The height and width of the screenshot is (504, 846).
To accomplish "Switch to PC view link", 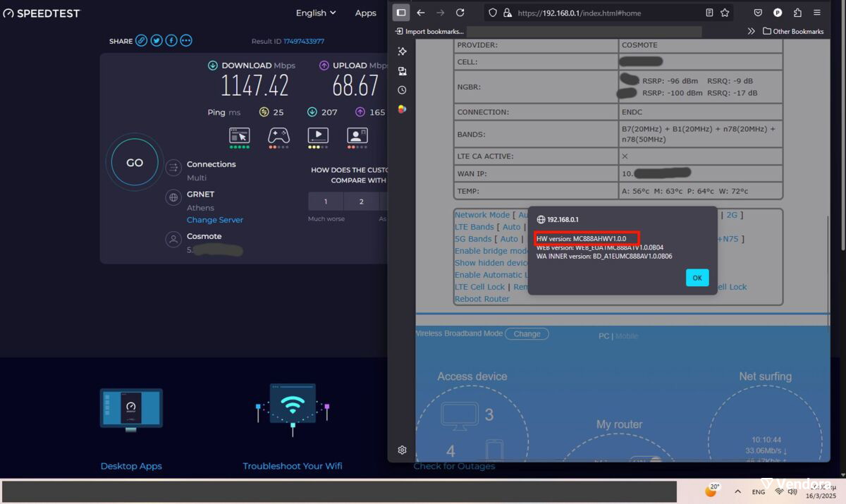I will [x=603, y=336].
